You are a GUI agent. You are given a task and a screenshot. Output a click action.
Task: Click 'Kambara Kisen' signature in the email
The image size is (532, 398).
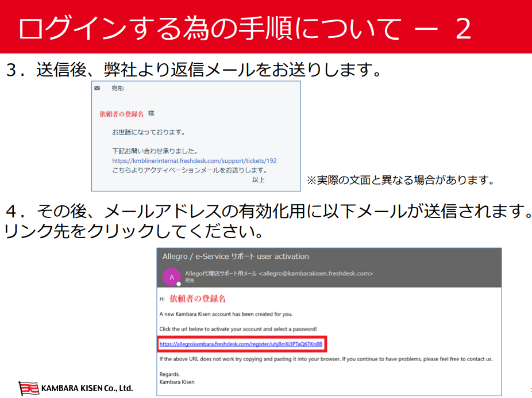point(177,382)
